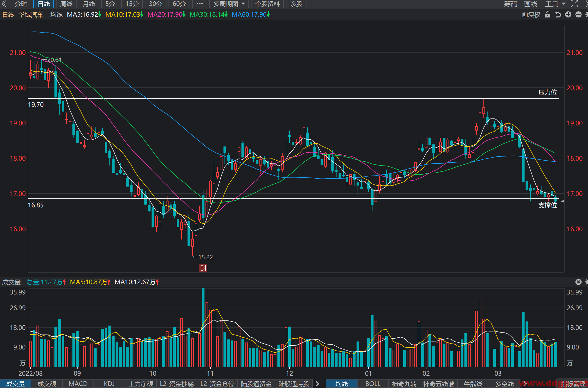Open the 工具 dropdown menu
The image size is (588, 388).
click(x=555, y=4)
